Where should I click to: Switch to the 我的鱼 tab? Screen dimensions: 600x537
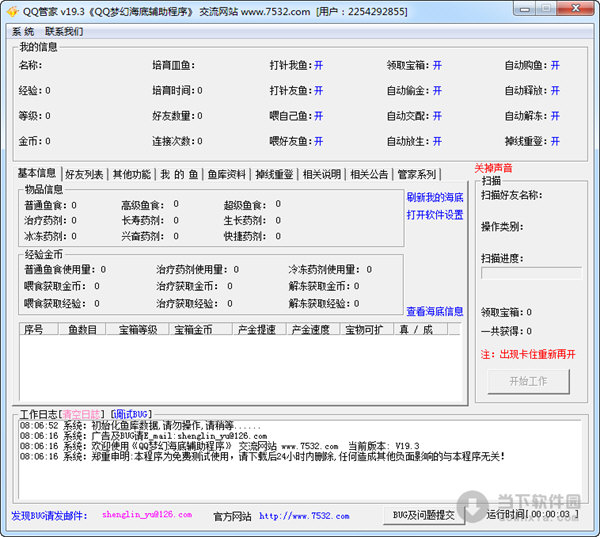pyautogui.click(x=179, y=175)
